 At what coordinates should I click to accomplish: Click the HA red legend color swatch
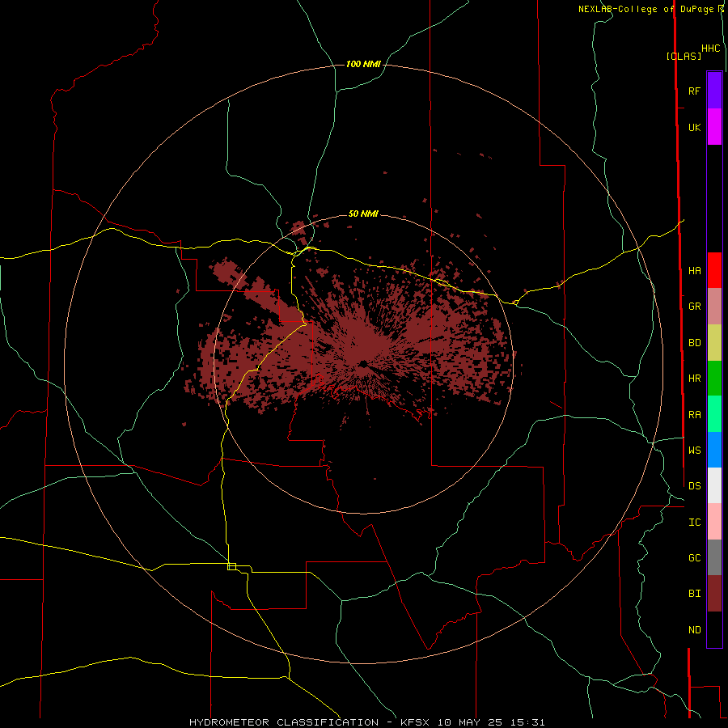[x=714, y=270]
